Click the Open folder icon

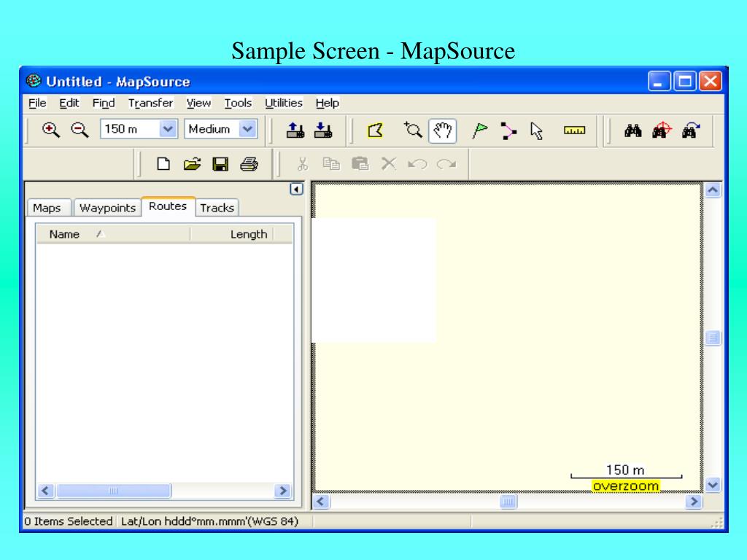(192, 164)
